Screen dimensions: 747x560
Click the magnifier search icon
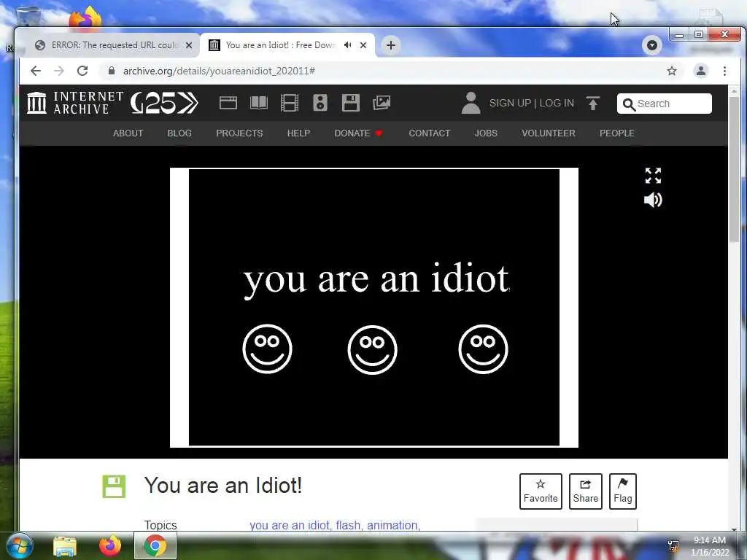(629, 104)
